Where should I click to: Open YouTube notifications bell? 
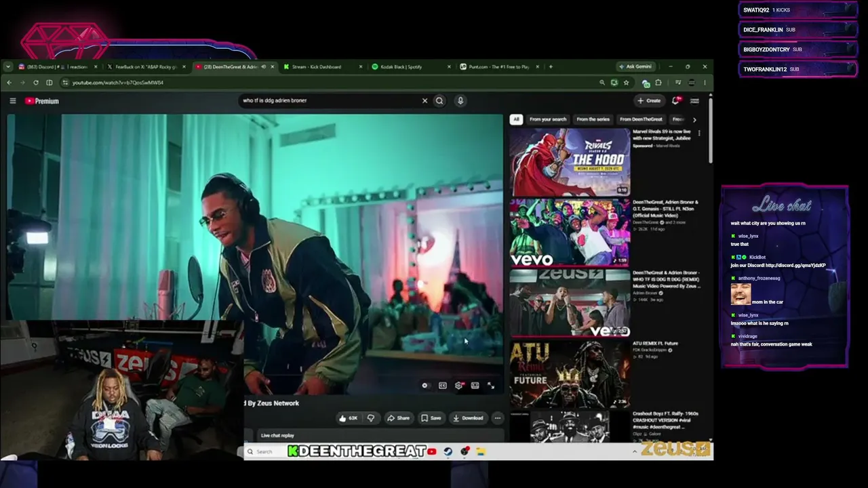click(x=676, y=101)
